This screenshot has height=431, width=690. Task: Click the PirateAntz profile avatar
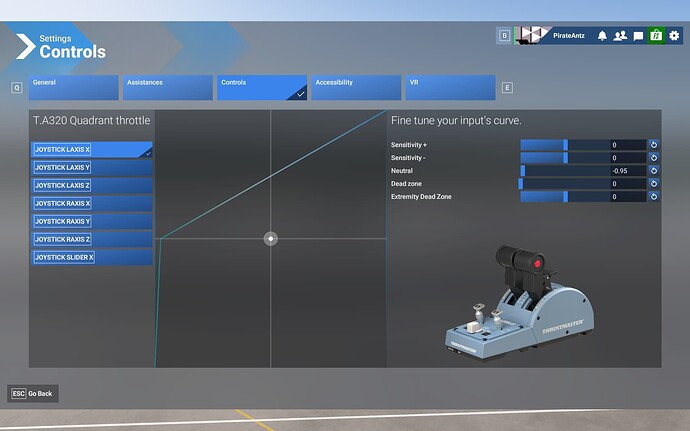coord(532,35)
